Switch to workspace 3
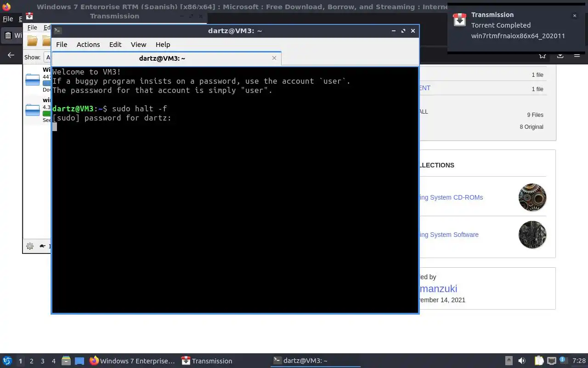588x368 pixels. pyautogui.click(x=43, y=361)
